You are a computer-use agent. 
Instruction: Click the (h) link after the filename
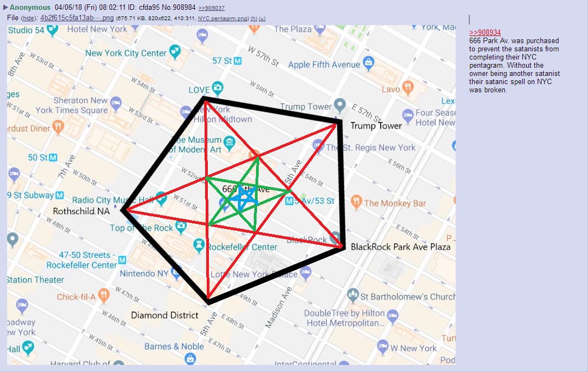[x=254, y=18]
